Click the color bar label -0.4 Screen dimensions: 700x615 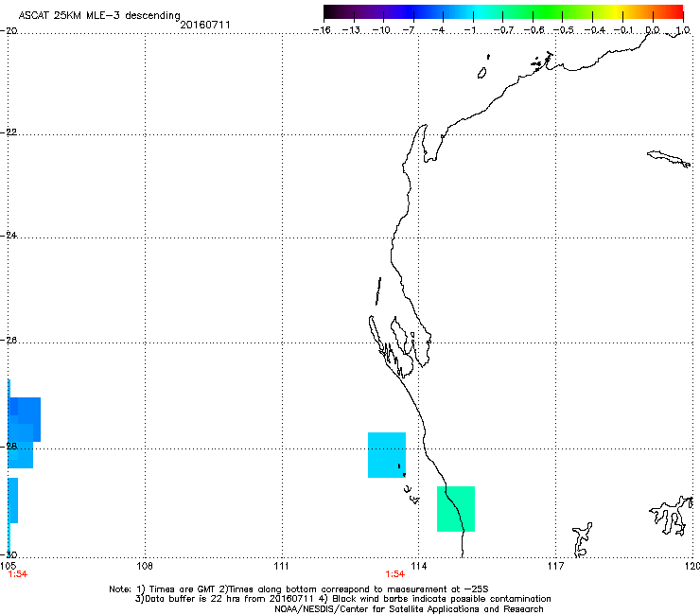(x=594, y=30)
